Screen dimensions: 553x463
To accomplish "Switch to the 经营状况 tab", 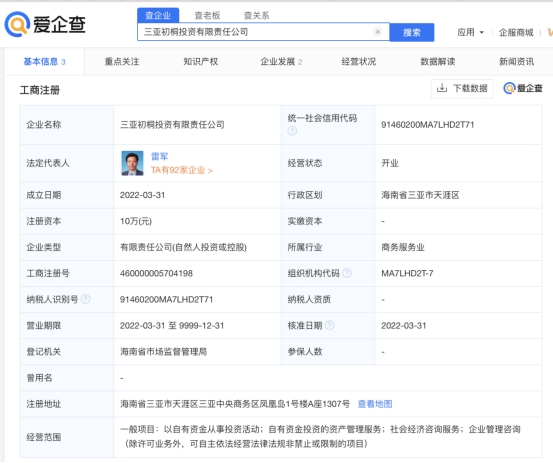I will coord(359,62).
